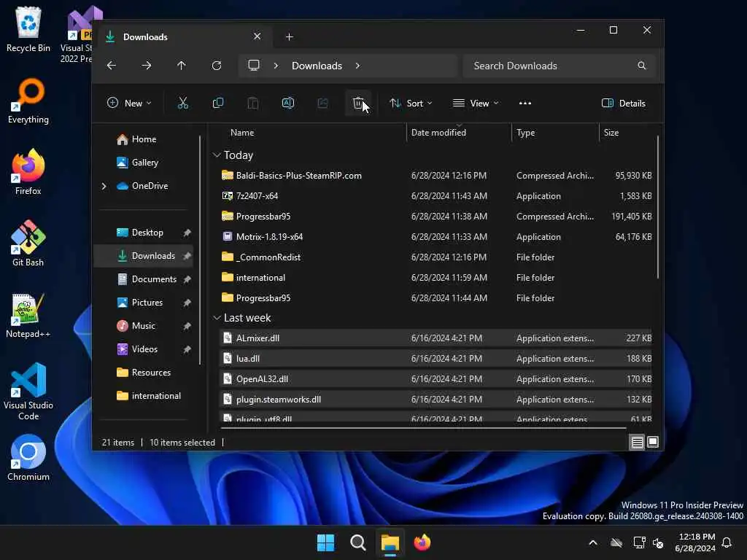The image size is (747, 560).
Task: Select the _CommonRedist folder
Action: [436, 257]
